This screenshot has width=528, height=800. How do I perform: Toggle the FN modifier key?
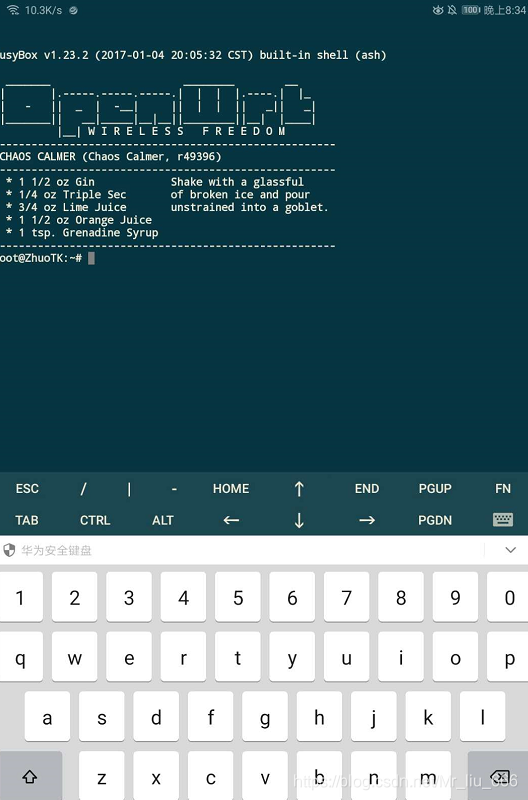pos(502,489)
